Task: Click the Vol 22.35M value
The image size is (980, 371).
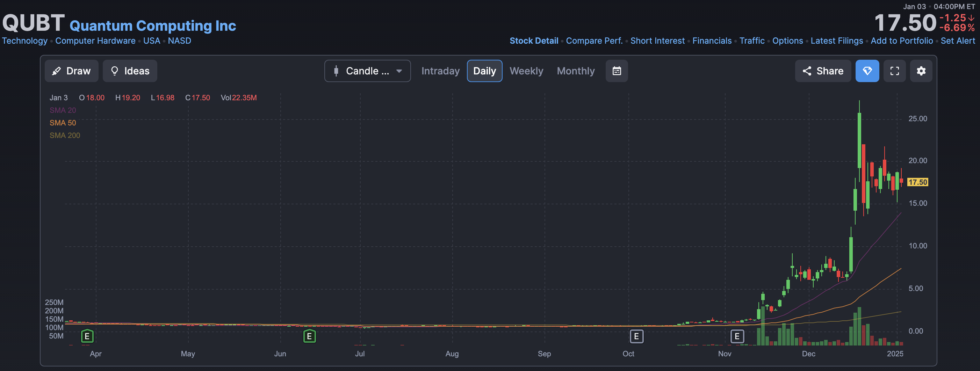Action: [244, 98]
